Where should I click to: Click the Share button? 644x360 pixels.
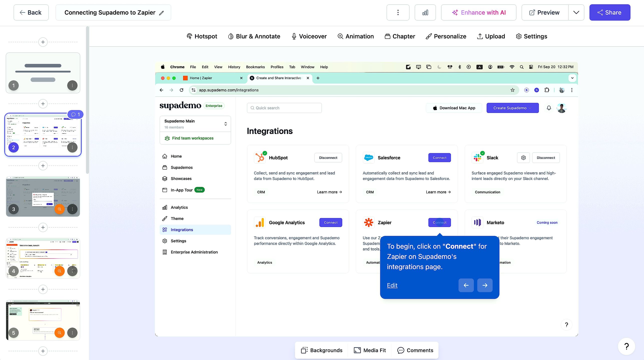click(610, 12)
